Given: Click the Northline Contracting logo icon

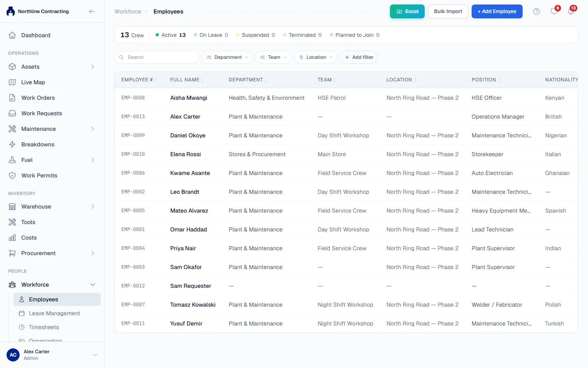Looking at the screenshot, I should click(x=11, y=11).
